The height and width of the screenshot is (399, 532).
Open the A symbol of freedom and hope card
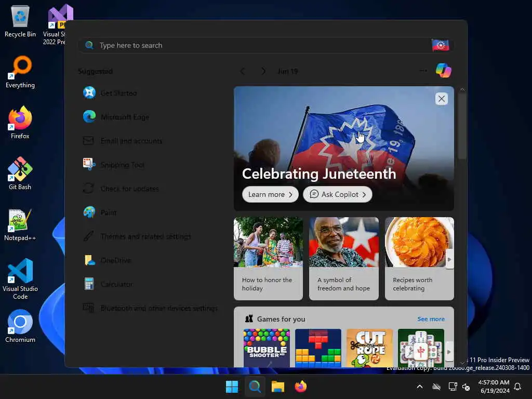(344, 259)
